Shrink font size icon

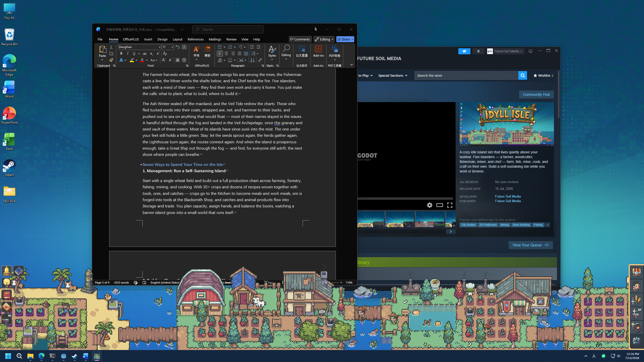pos(170,60)
